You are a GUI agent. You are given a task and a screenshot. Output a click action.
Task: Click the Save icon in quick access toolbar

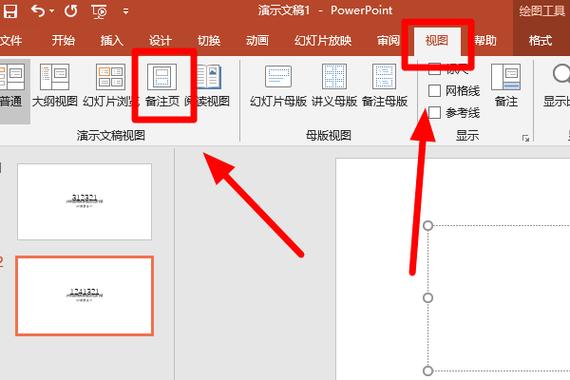coord(10,11)
